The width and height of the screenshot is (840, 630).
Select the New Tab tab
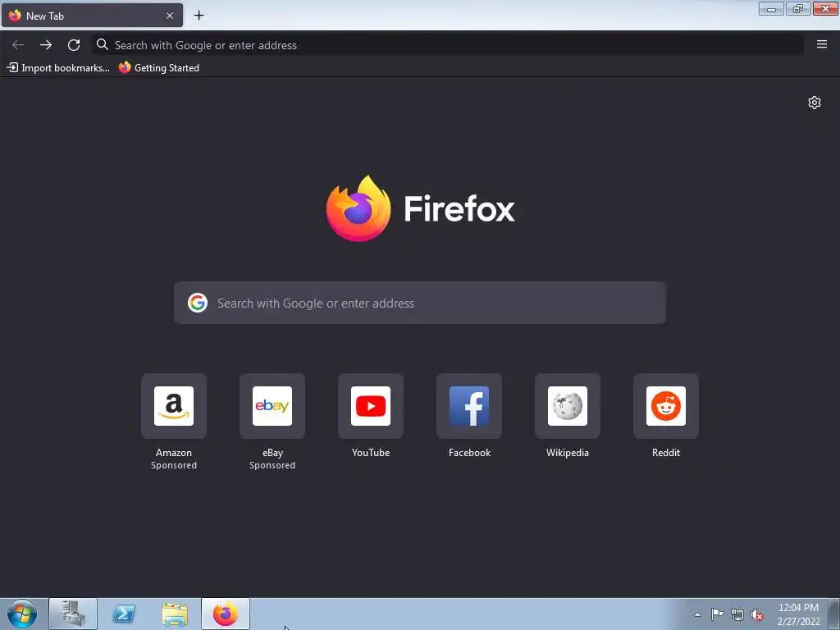(x=92, y=16)
